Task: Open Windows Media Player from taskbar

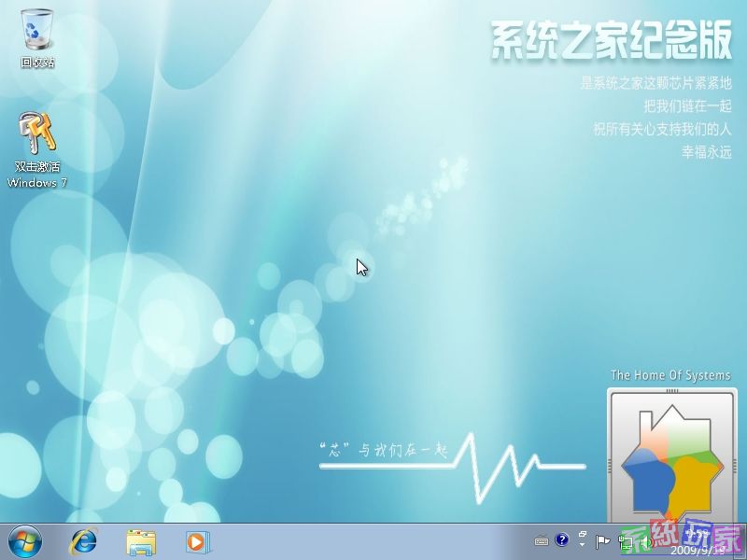Action: click(x=197, y=541)
